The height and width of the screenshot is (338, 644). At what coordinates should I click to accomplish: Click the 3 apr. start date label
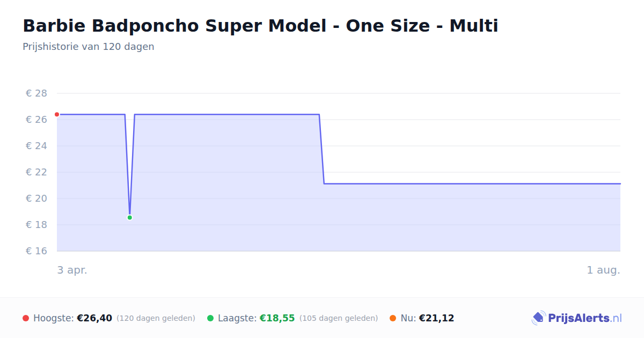72,270
